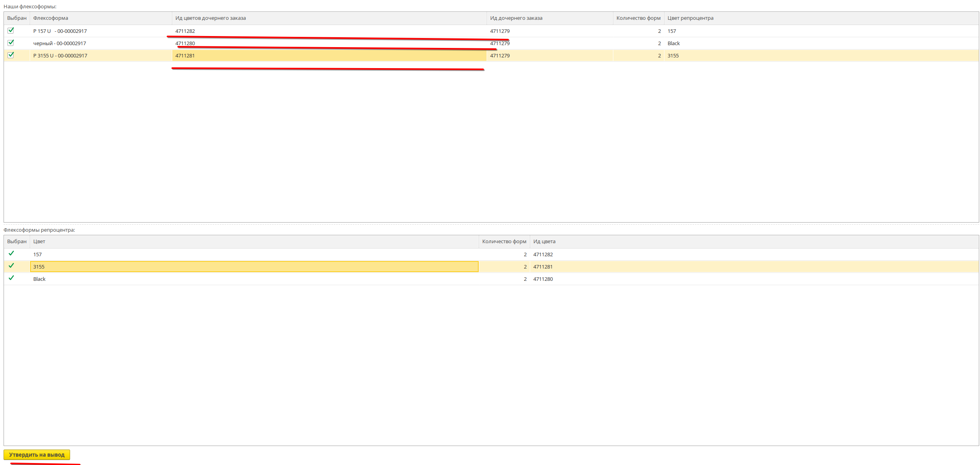The height and width of the screenshot is (465, 980).
Task: Uncheck the P 157 U flexoform checkbox
Action: (11, 30)
